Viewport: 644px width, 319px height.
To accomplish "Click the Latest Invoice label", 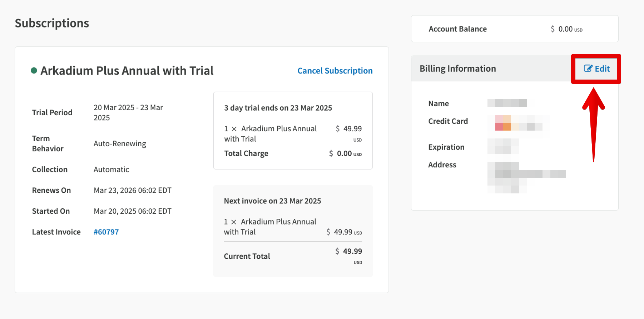I will pos(56,232).
